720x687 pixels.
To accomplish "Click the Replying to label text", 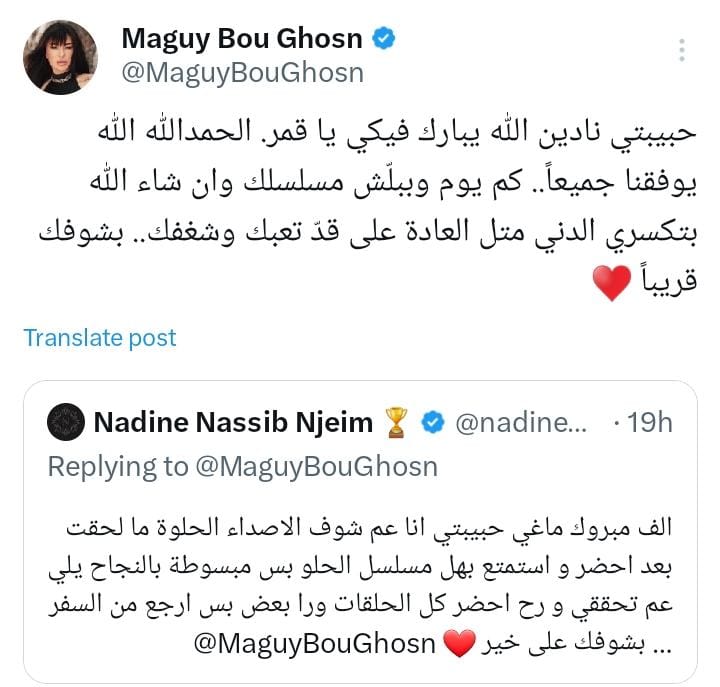I will (118, 467).
